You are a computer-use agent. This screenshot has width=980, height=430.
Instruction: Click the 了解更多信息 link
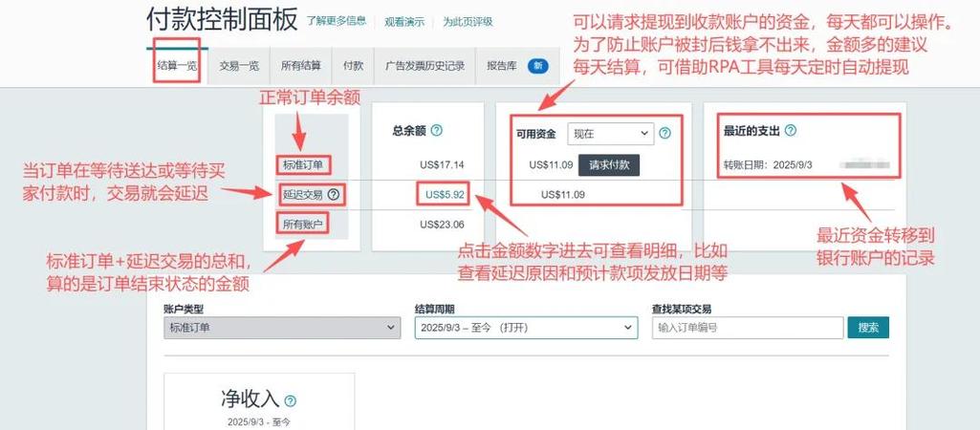pyautogui.click(x=337, y=21)
